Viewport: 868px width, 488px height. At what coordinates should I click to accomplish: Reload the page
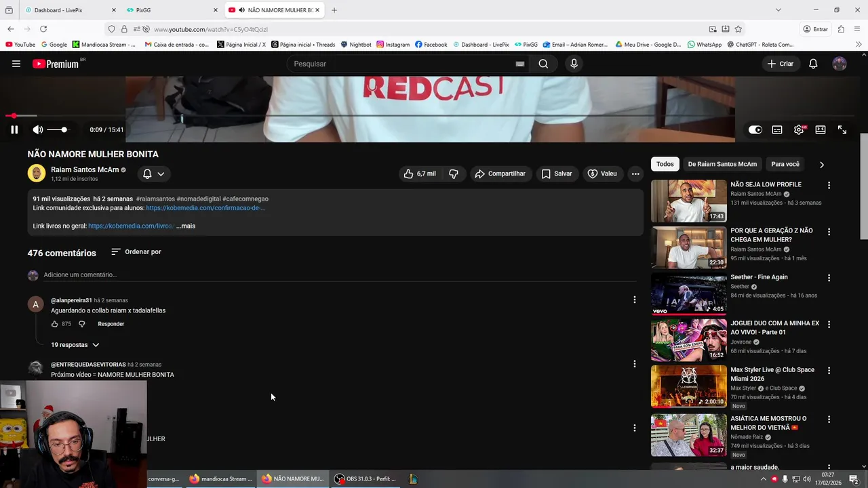pos(43,29)
